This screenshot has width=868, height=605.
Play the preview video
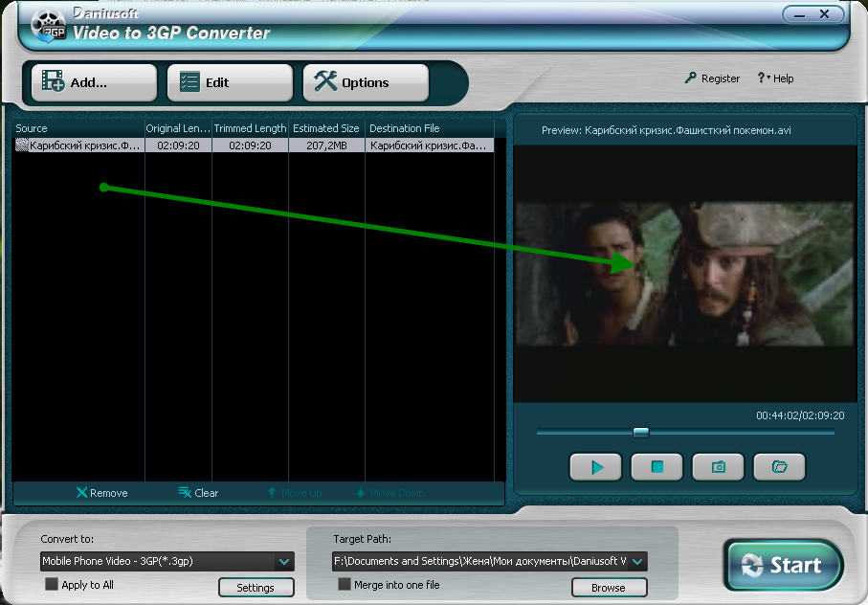pyautogui.click(x=595, y=467)
